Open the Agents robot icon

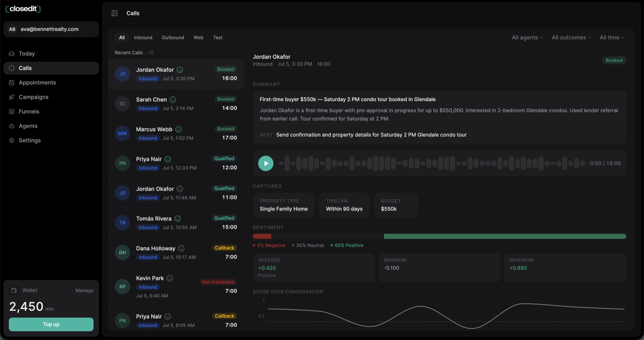point(12,126)
